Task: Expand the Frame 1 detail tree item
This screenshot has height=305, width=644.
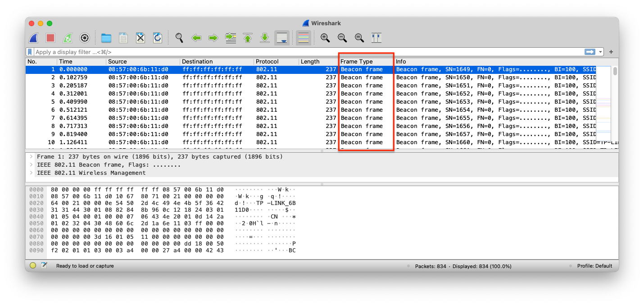Action: click(31, 157)
